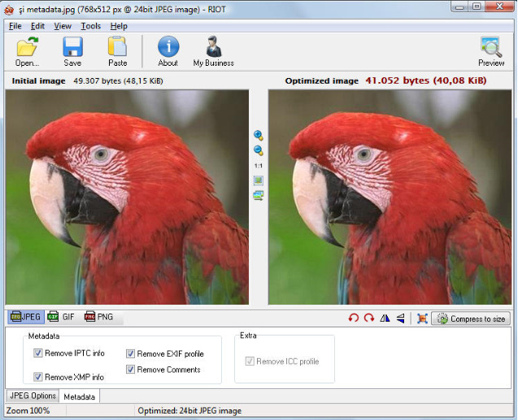This screenshot has width=518, height=420.
Task: Switch to the JPEG Options tab
Action: [33, 396]
